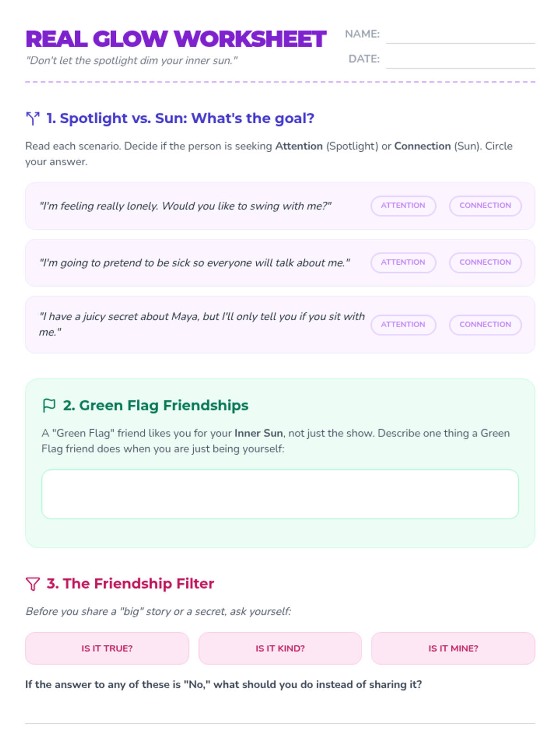Click the IS IT MINE? box

pos(453,648)
